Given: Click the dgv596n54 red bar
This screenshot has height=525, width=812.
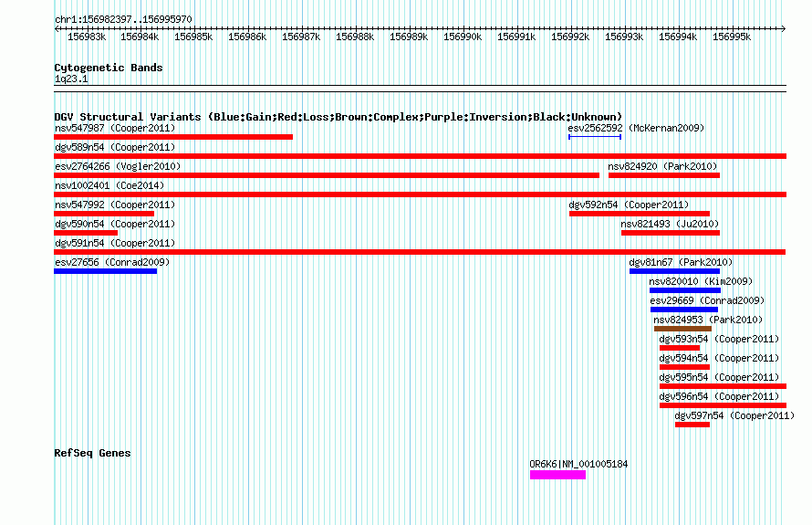Looking at the screenshot, I should click(x=723, y=405).
